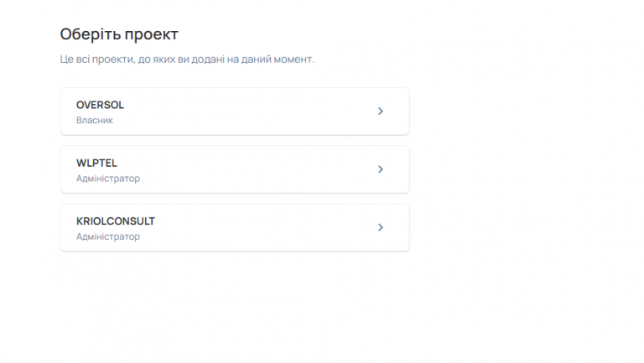Expand the last project with its right arrow
Screen dimensions: 644x363
click(x=381, y=227)
